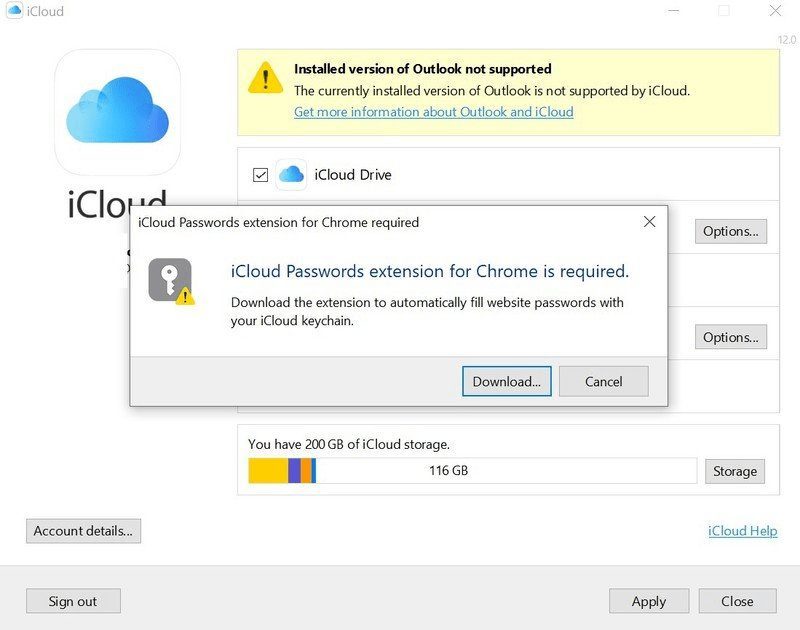Viewport: 800px width, 630px height.
Task: Sign out of iCloud
Action: coord(73,601)
